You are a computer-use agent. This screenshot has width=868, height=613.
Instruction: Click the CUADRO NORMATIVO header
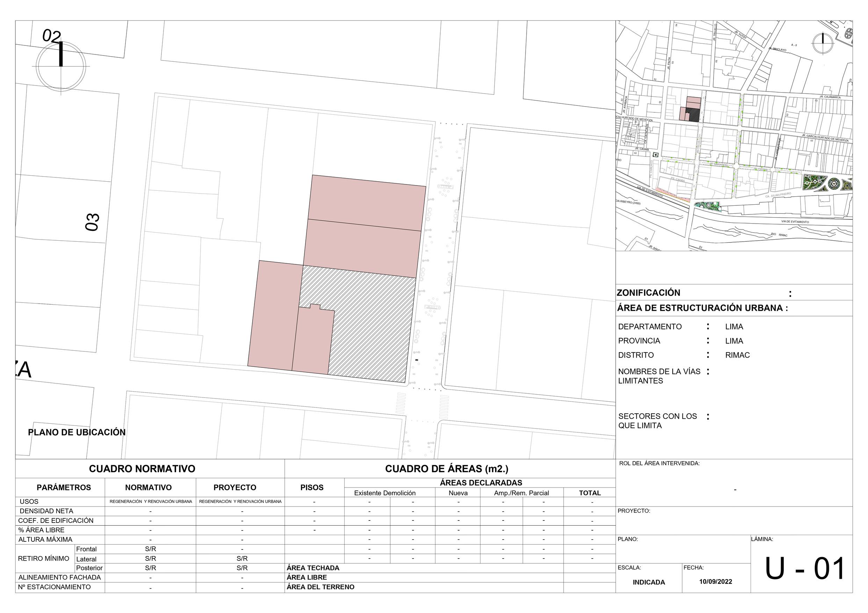(x=142, y=469)
